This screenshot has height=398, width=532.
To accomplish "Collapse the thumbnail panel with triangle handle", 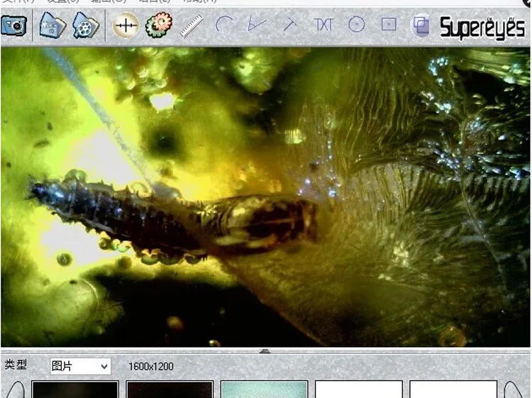I will pos(265,350).
